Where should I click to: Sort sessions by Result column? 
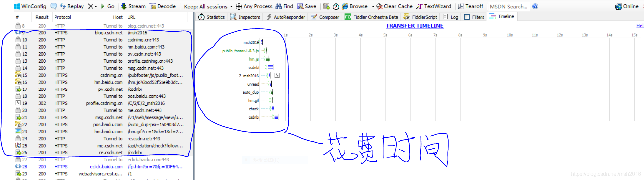pyautogui.click(x=42, y=17)
